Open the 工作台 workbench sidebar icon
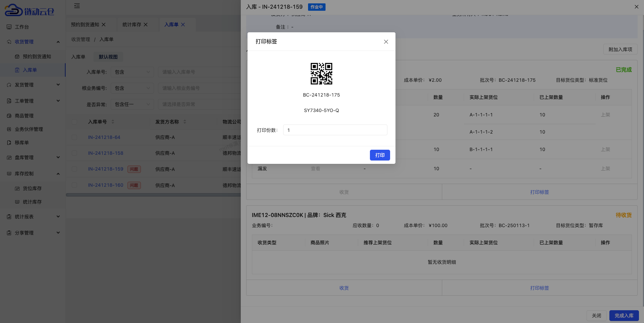This screenshot has width=644, height=323. pyautogui.click(x=8, y=27)
